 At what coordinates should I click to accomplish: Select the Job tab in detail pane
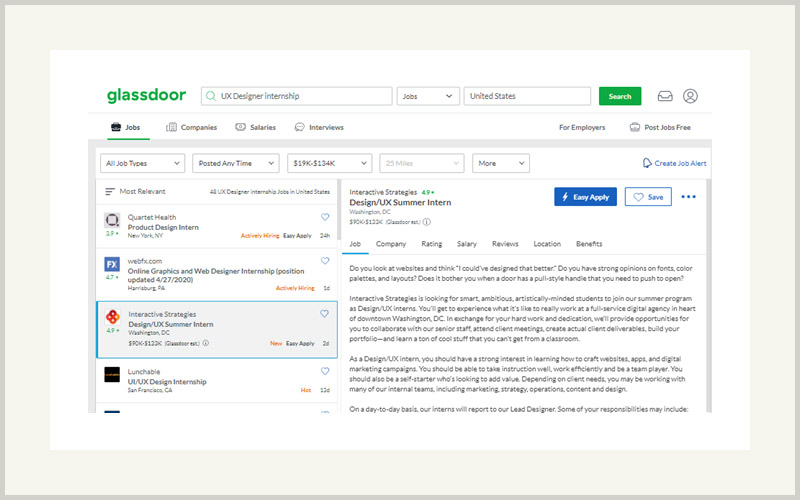[355, 244]
